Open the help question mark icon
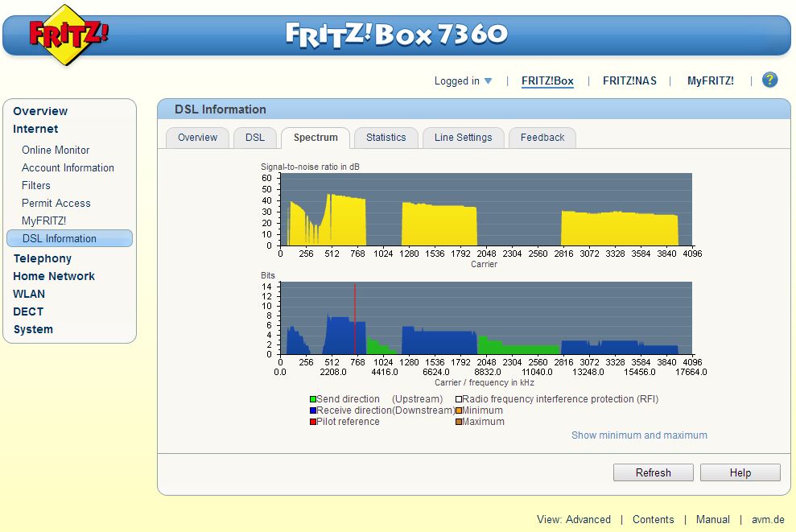This screenshot has width=796, height=532. [x=770, y=80]
